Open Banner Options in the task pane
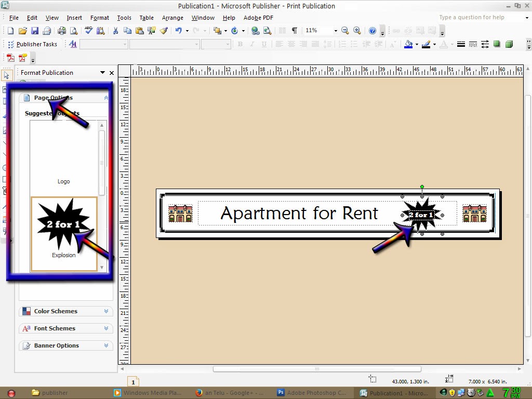The image size is (532, 399). point(56,345)
